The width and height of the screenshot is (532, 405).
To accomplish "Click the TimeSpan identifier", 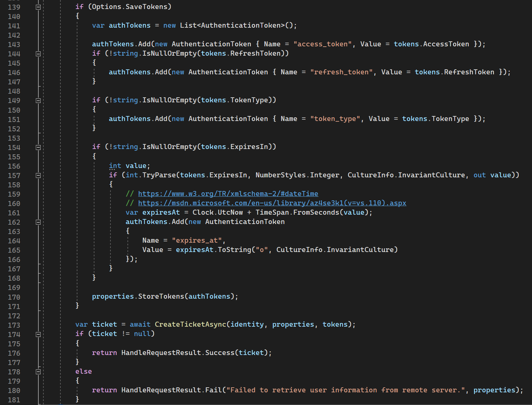I will pos(272,212).
